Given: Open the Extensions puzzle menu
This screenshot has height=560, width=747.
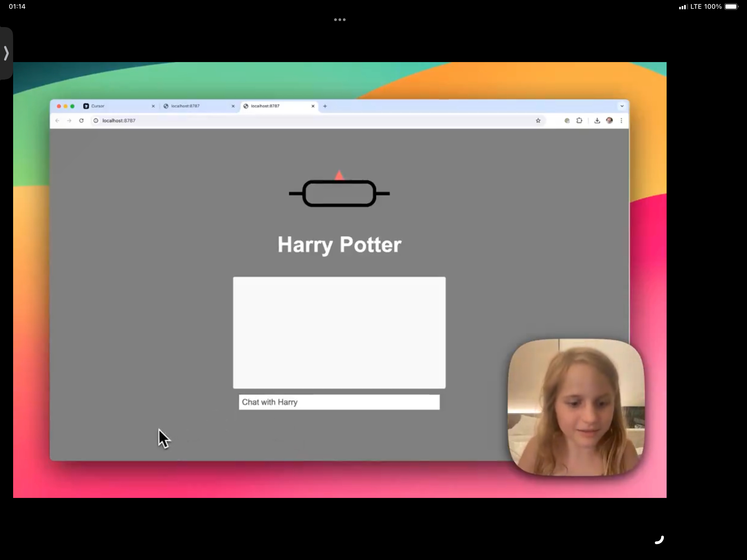Looking at the screenshot, I should point(579,121).
